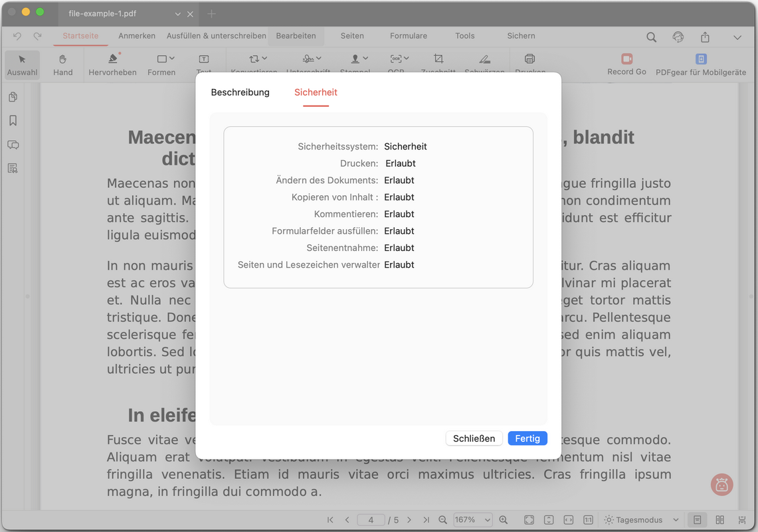Open the comments panel in the sidebar
The height and width of the screenshot is (532, 758).
point(13,145)
